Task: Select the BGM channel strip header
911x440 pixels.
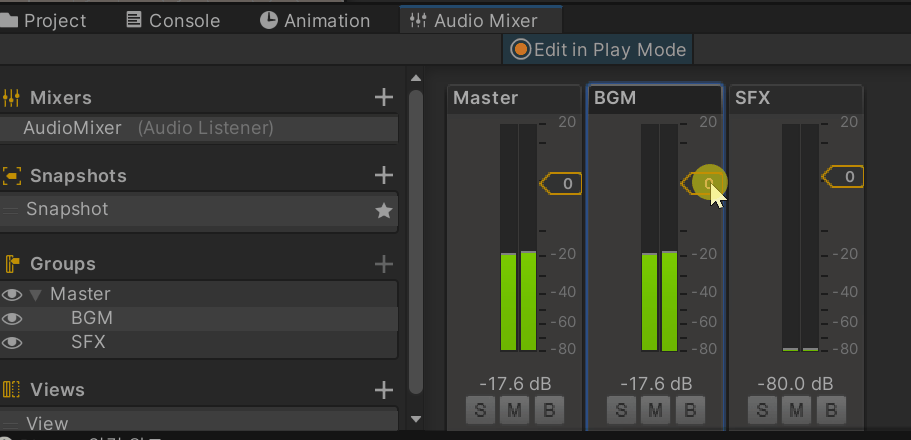Action: 655,99
